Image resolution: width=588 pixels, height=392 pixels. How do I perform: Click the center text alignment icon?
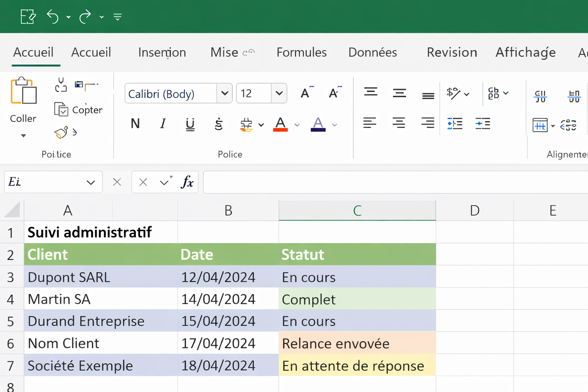[399, 123]
